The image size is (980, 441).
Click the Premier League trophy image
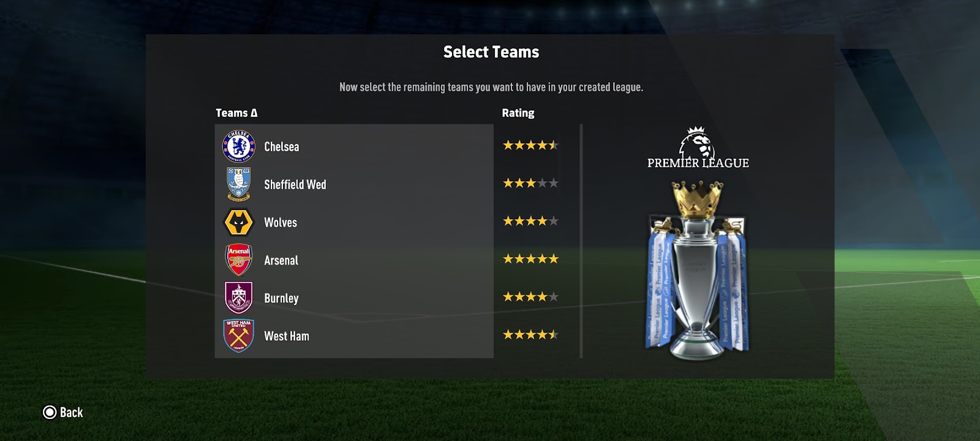click(x=698, y=269)
